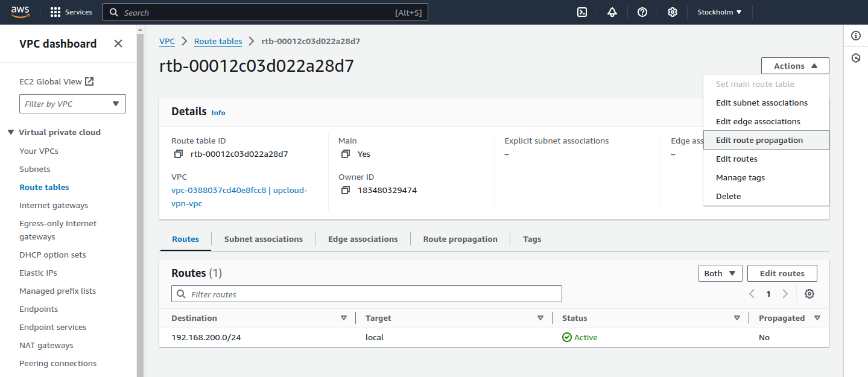Open the Both filter dropdown
This screenshot has width=868, height=377.
pos(720,273)
